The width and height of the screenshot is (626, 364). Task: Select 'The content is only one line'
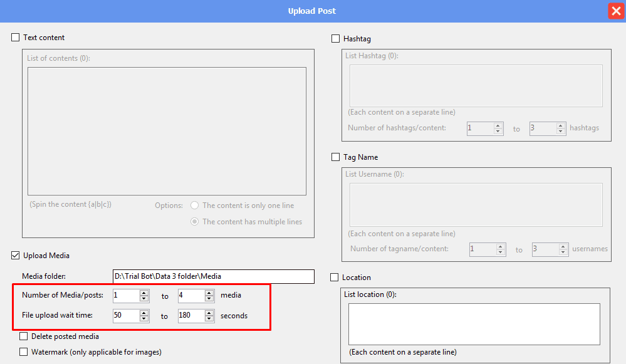(195, 205)
